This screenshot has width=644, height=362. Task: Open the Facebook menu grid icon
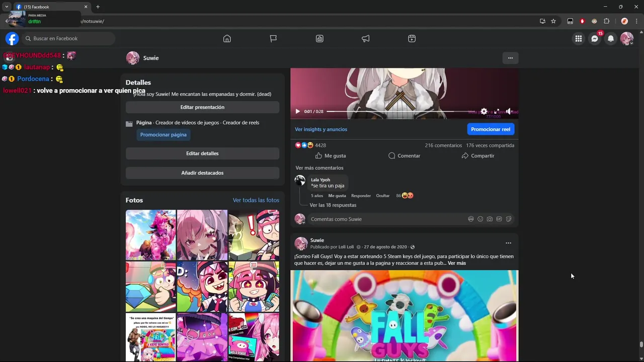(x=579, y=39)
